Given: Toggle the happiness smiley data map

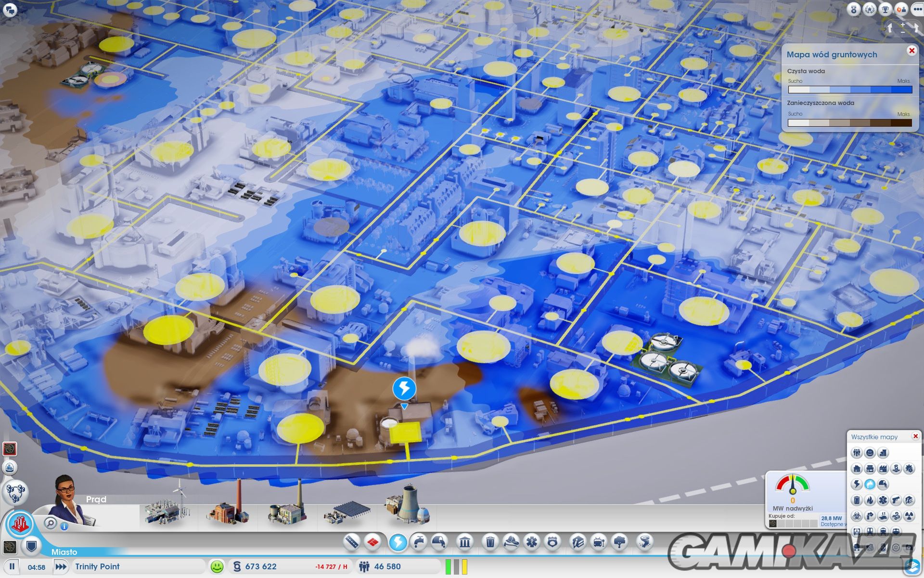Looking at the screenshot, I should coord(870,453).
